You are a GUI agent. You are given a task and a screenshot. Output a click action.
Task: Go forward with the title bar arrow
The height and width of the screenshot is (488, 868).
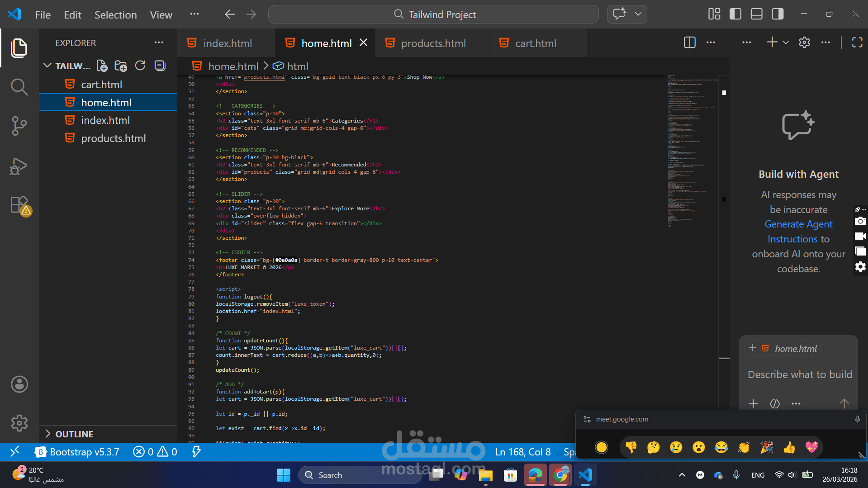coord(251,14)
